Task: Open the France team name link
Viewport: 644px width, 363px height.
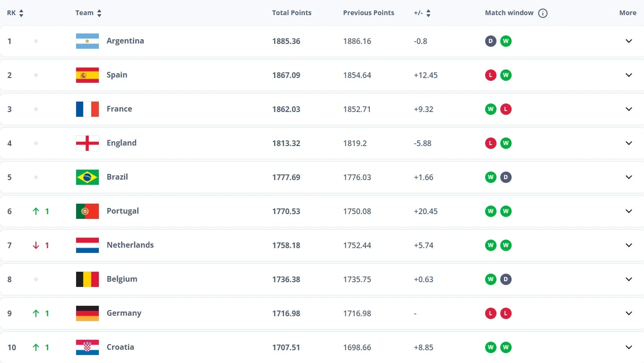Action: (119, 109)
